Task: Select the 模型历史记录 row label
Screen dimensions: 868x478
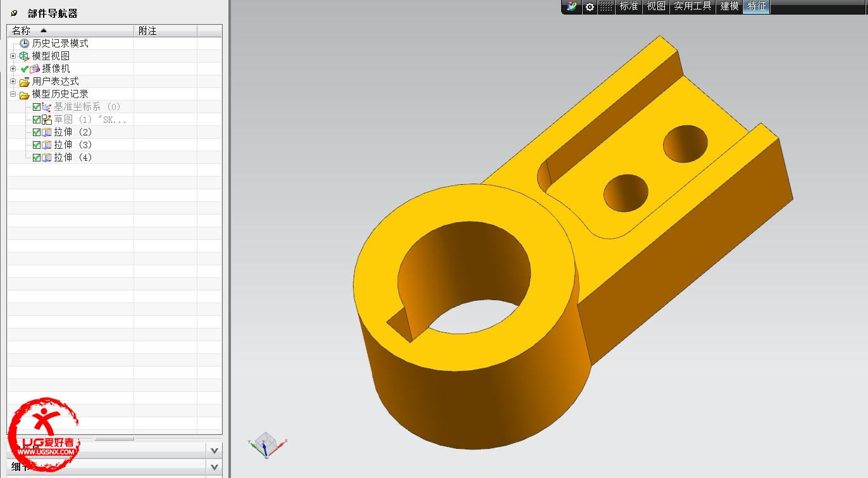Action: coord(60,94)
